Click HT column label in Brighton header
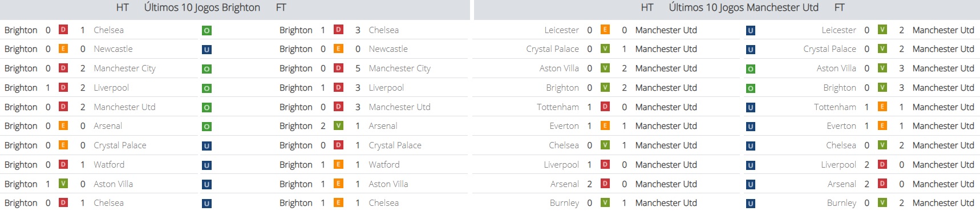This screenshot has width=980, height=211. [123, 7]
